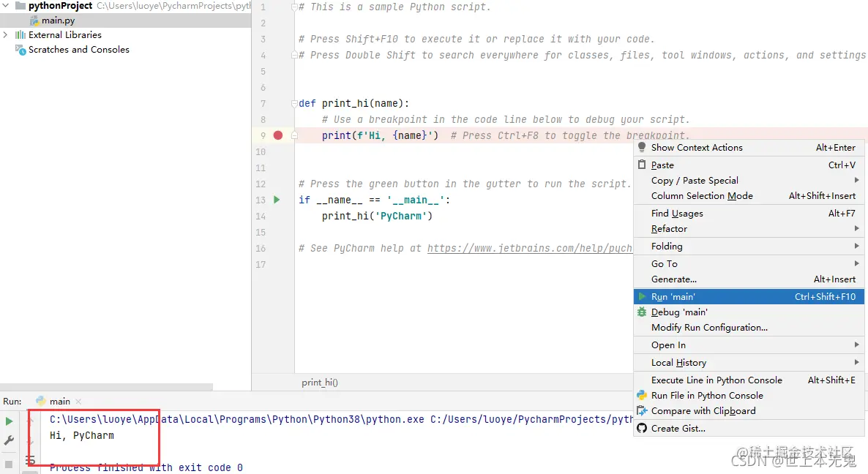Select the pythonProject root folder
868x474 pixels.
pos(60,6)
